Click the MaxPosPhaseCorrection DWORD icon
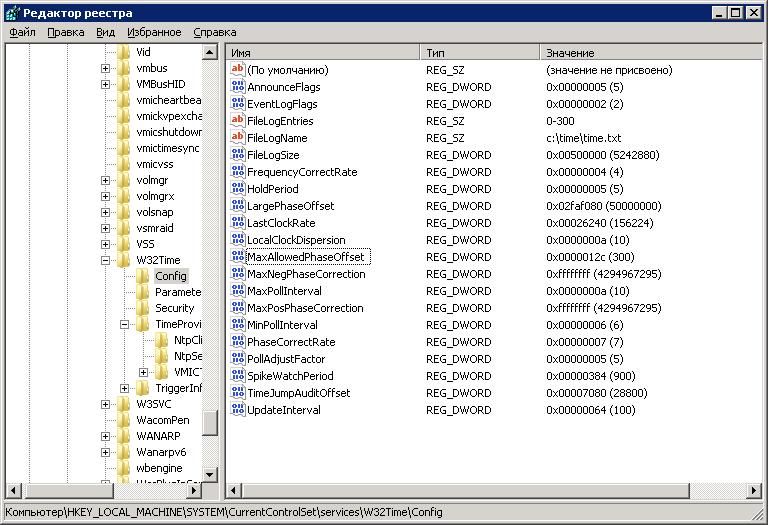 [238, 308]
